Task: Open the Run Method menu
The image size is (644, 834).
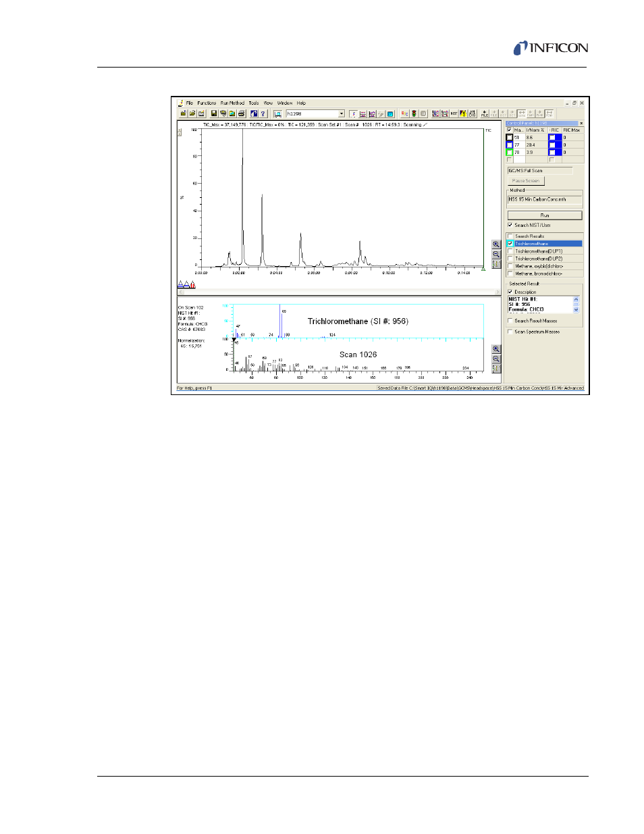Action: tap(232, 103)
